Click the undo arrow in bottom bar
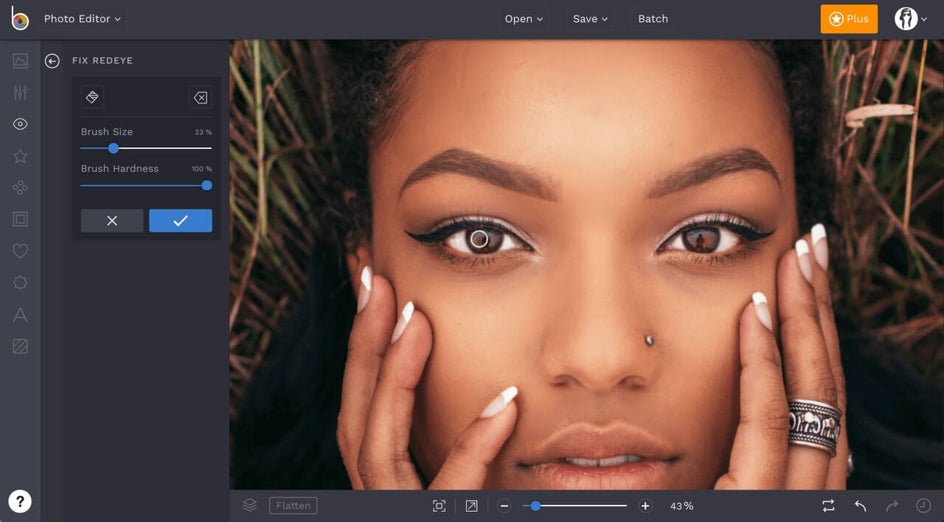 tap(860, 506)
